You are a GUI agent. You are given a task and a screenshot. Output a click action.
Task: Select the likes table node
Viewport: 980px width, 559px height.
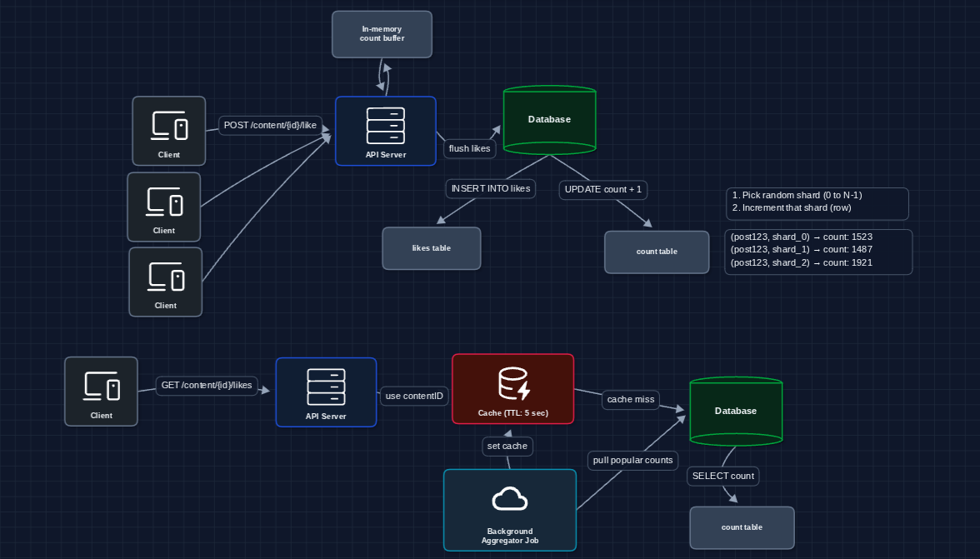tap(432, 248)
